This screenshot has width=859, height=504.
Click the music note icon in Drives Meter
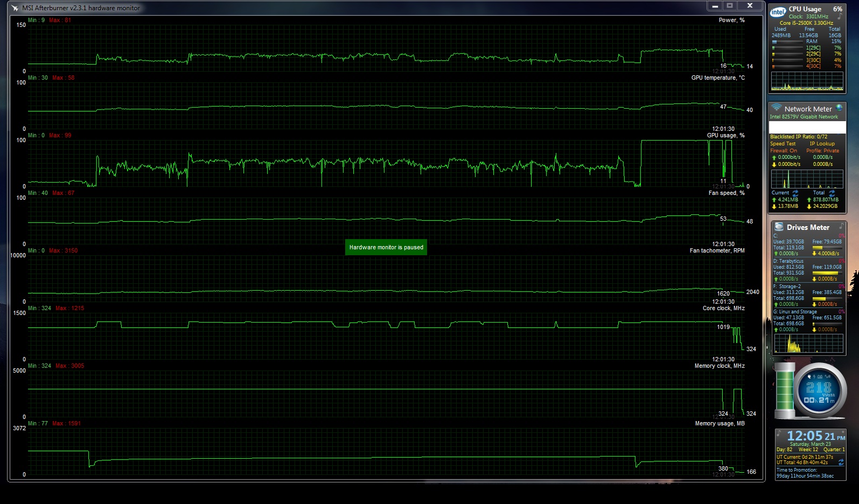(841, 226)
